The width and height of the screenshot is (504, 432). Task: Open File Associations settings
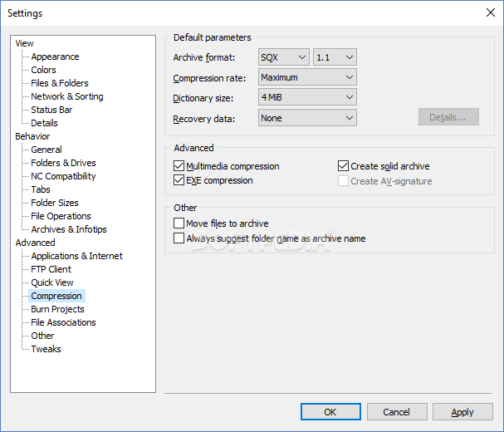[63, 322]
